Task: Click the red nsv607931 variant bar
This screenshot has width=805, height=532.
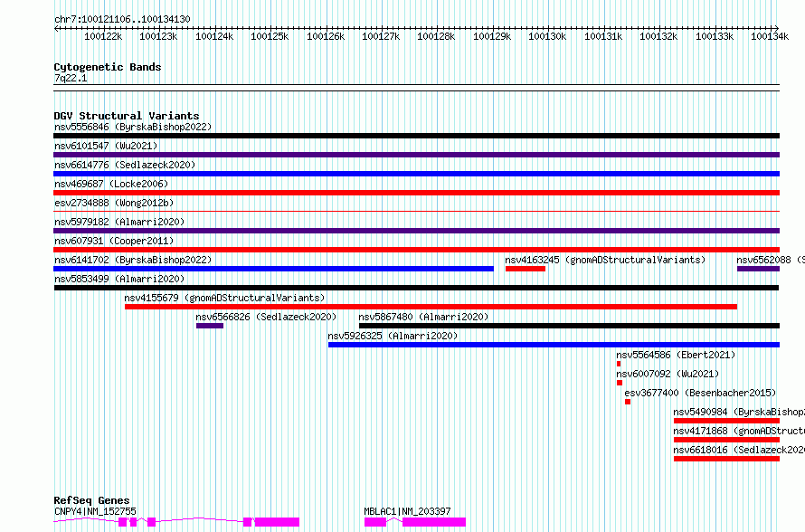Action: pos(416,250)
